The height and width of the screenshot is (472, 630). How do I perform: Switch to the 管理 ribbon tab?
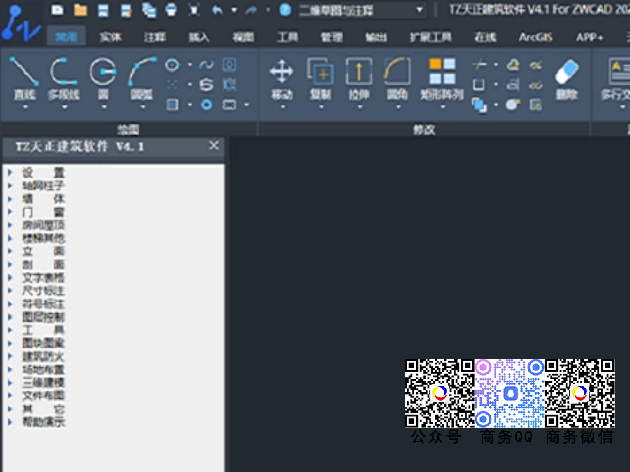tap(331, 37)
